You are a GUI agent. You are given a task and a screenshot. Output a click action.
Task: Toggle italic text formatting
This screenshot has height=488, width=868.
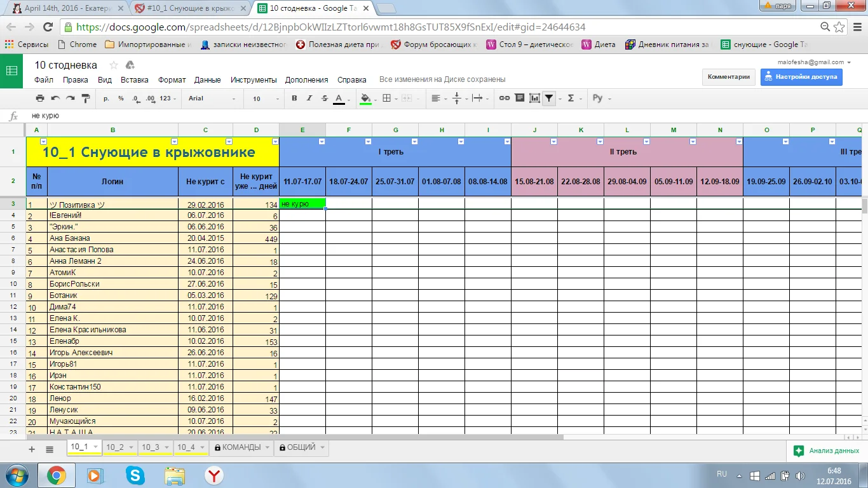[x=309, y=98]
